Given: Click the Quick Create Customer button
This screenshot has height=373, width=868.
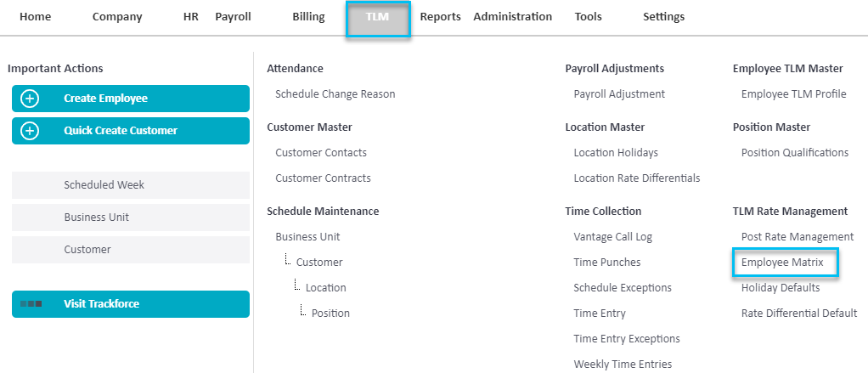Looking at the screenshot, I should coord(131,131).
